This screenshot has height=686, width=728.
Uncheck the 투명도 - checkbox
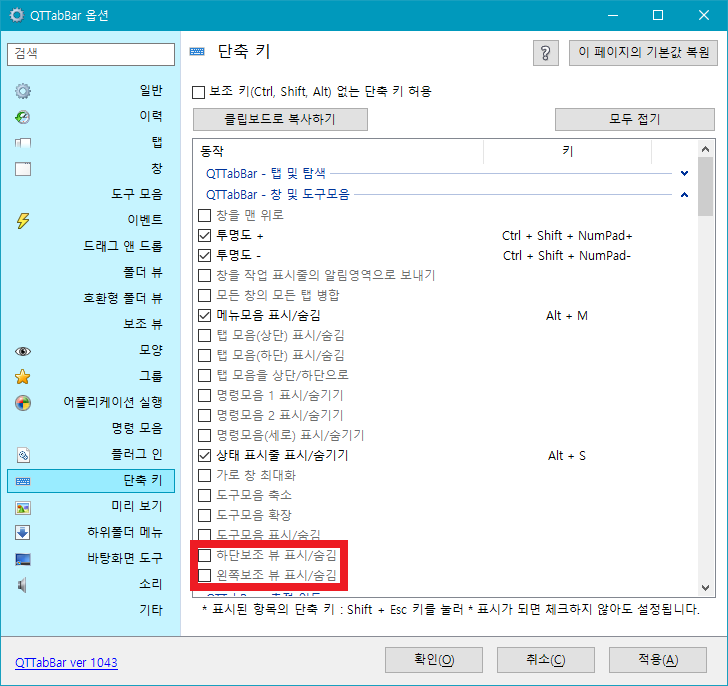click(x=204, y=255)
